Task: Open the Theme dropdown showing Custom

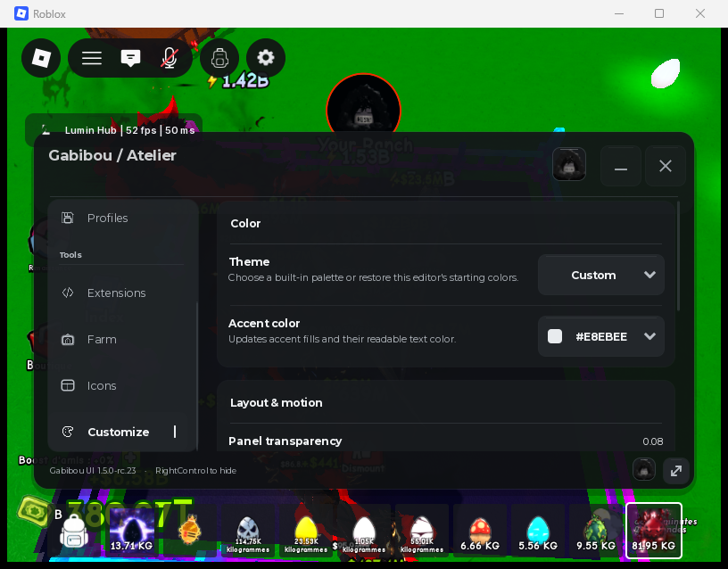Action: pyautogui.click(x=600, y=275)
